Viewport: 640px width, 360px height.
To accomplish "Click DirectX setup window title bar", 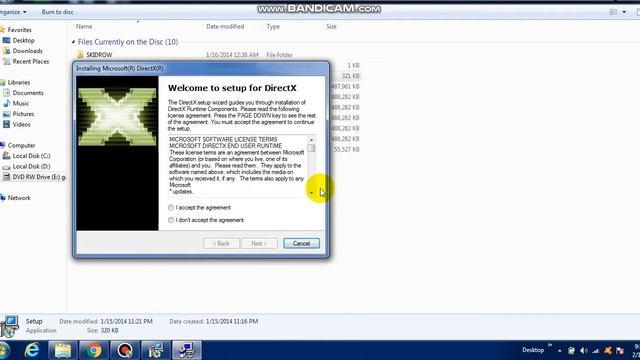I will [201, 68].
